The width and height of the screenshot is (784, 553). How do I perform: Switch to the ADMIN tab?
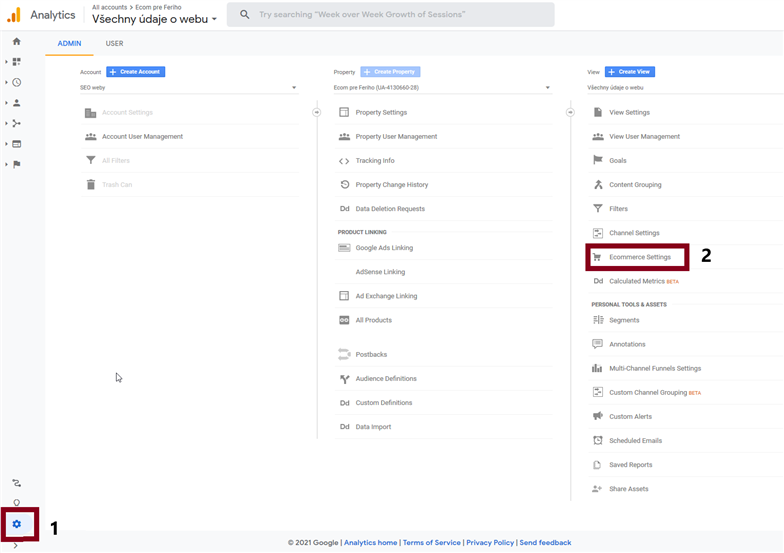[x=69, y=44]
